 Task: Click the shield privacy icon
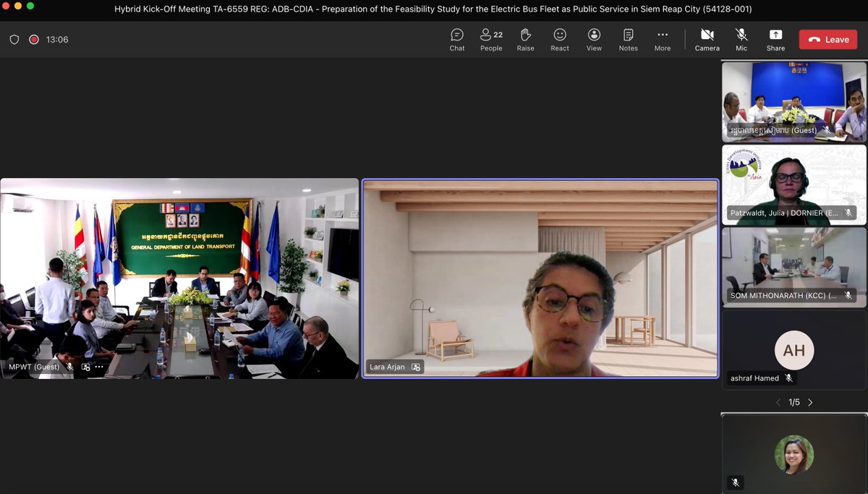(x=14, y=40)
